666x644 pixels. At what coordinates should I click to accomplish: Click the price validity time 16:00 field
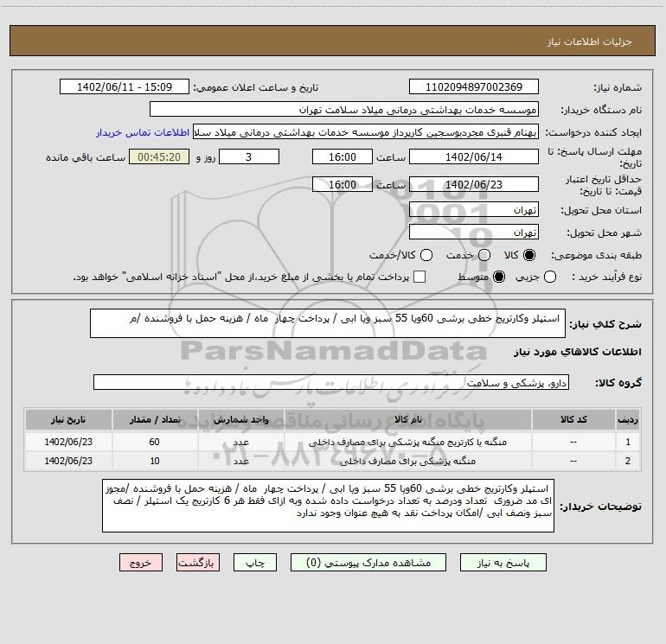343,184
